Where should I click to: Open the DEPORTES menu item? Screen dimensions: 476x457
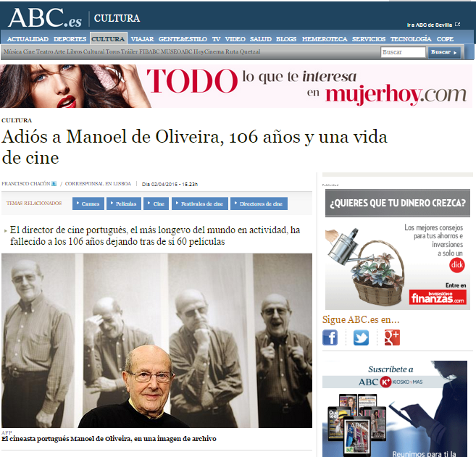click(70, 39)
